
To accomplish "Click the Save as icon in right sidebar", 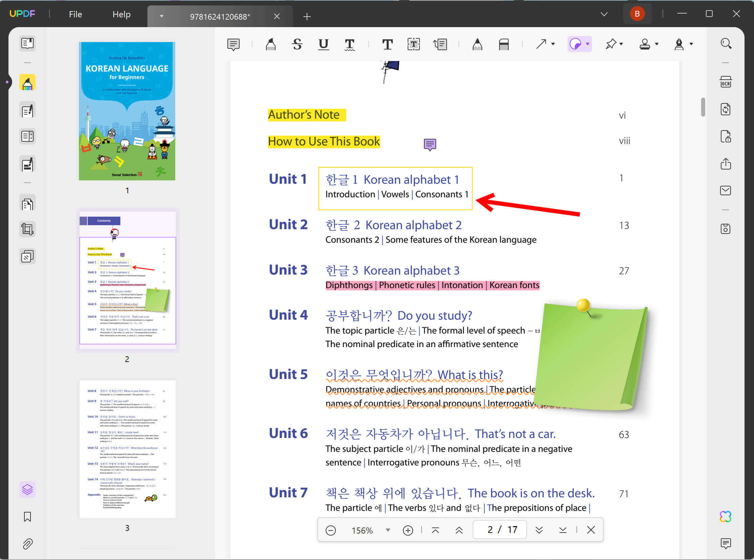I will click(726, 229).
